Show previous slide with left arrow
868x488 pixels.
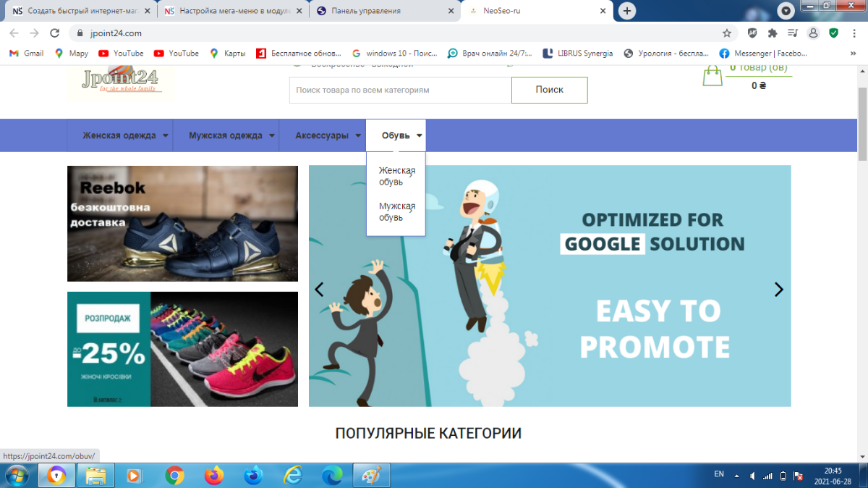pyautogui.click(x=319, y=290)
